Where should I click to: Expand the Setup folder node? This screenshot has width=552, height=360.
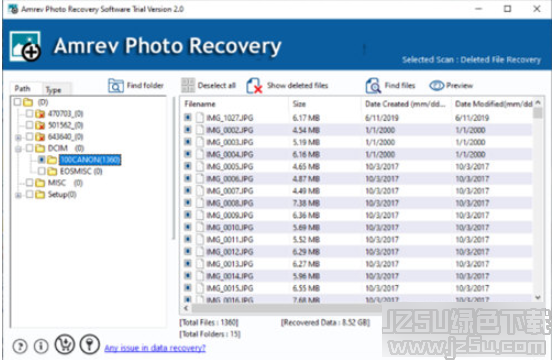pyautogui.click(x=18, y=195)
